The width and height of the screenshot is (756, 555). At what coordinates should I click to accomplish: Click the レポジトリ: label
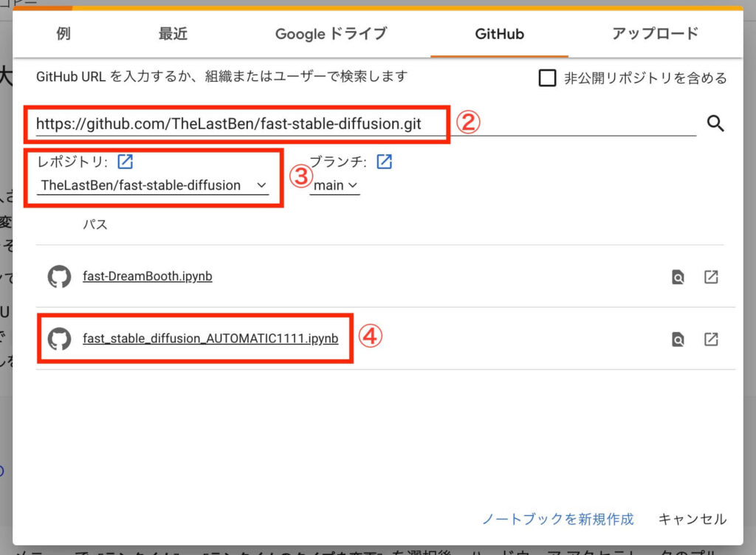[73, 162]
